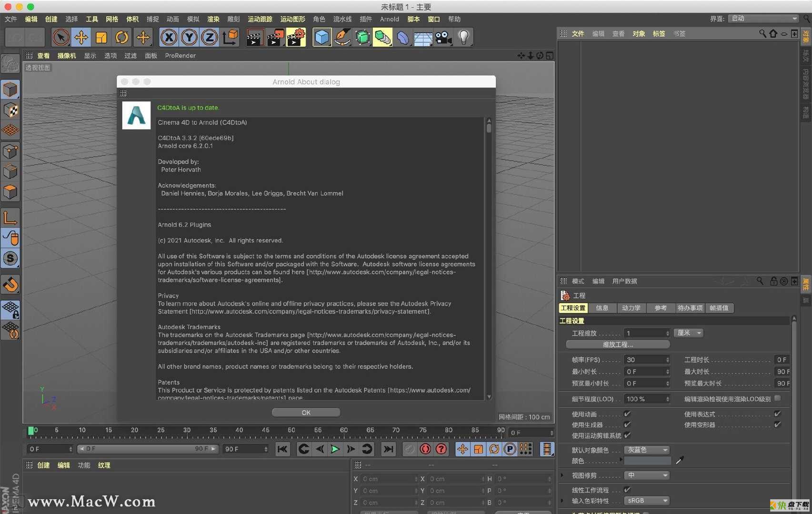Image resolution: width=812 pixels, height=514 pixels.
Task: Expand the 颜色 disclosure triangle
Action: coord(621,460)
